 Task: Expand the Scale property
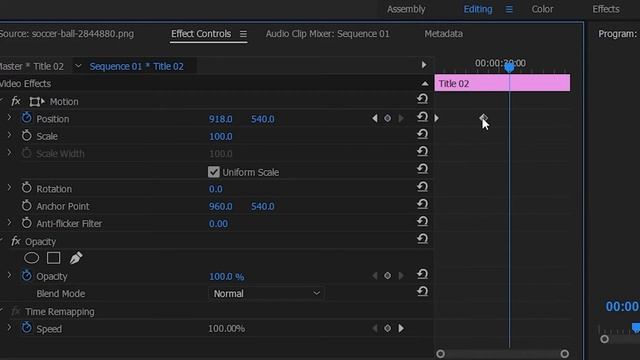pos(9,135)
